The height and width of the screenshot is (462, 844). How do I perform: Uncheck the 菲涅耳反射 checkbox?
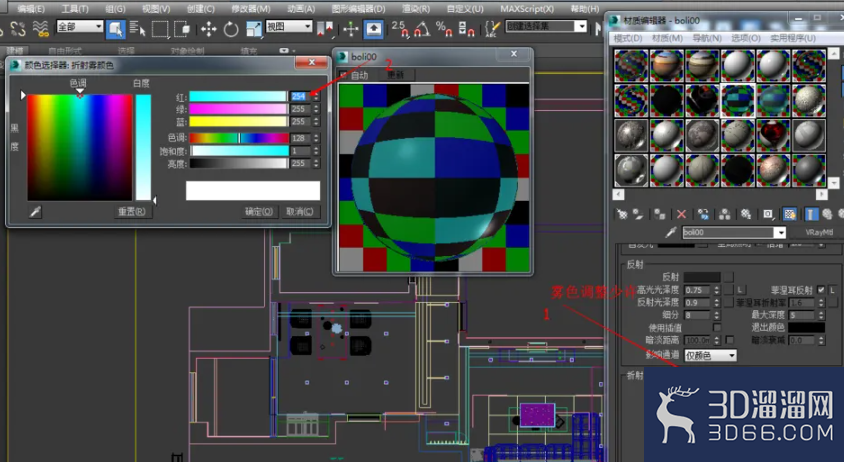click(821, 290)
